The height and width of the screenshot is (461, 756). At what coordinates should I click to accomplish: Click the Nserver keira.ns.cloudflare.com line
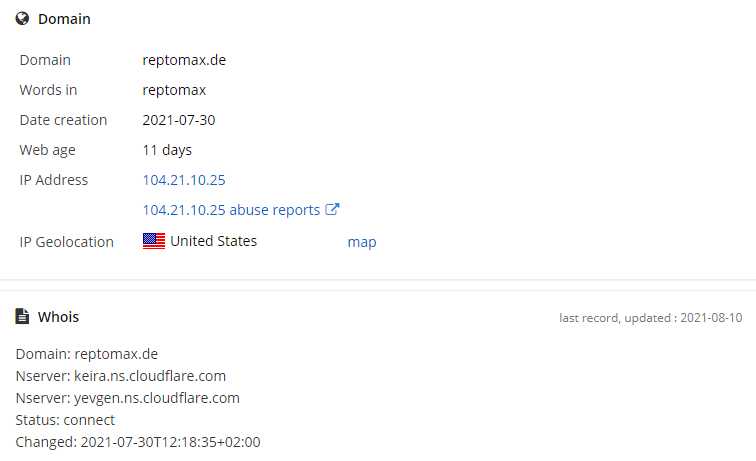click(x=121, y=376)
